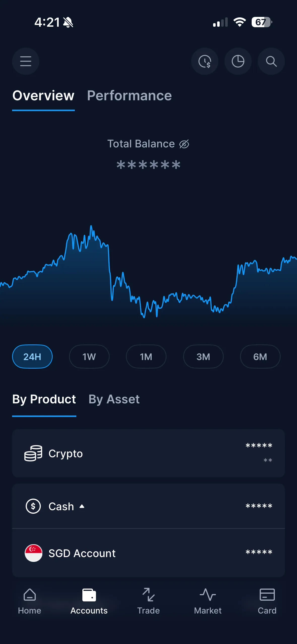Tap the pie chart icon
Viewport: 297px width, 644px height.
pos(238,61)
